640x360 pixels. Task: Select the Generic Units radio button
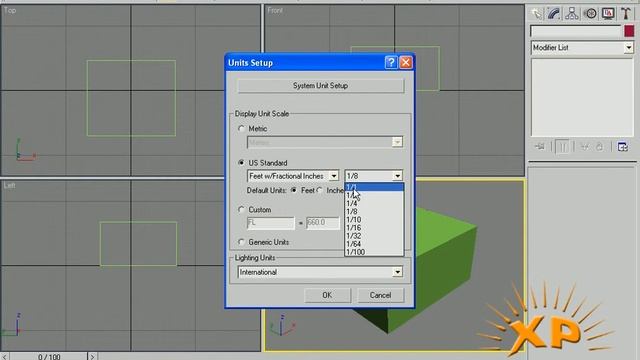[241, 242]
